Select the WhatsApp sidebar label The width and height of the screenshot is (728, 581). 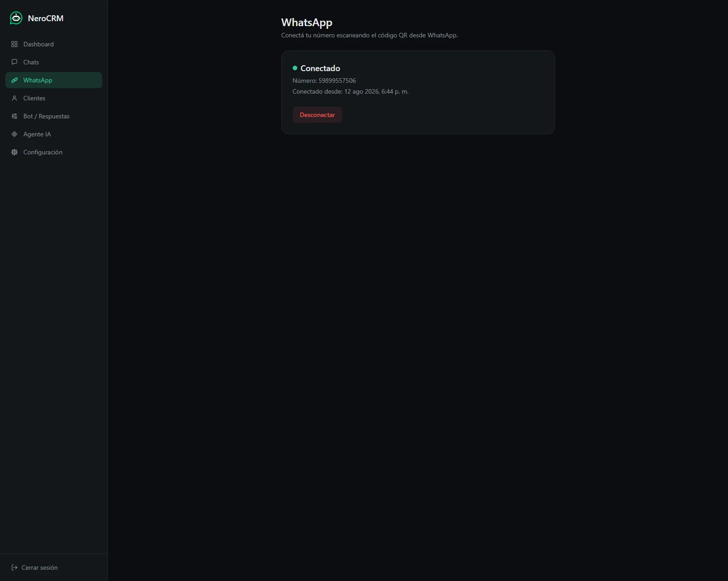pos(38,80)
